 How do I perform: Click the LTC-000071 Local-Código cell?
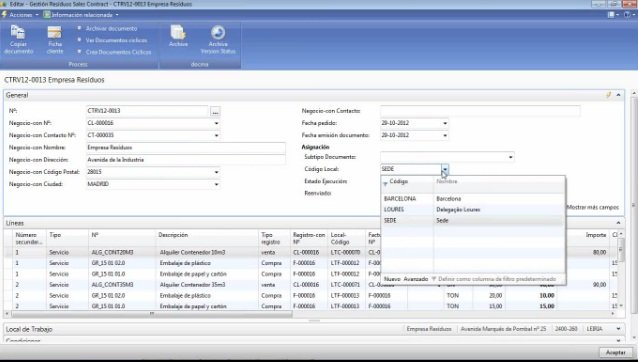[347, 285]
